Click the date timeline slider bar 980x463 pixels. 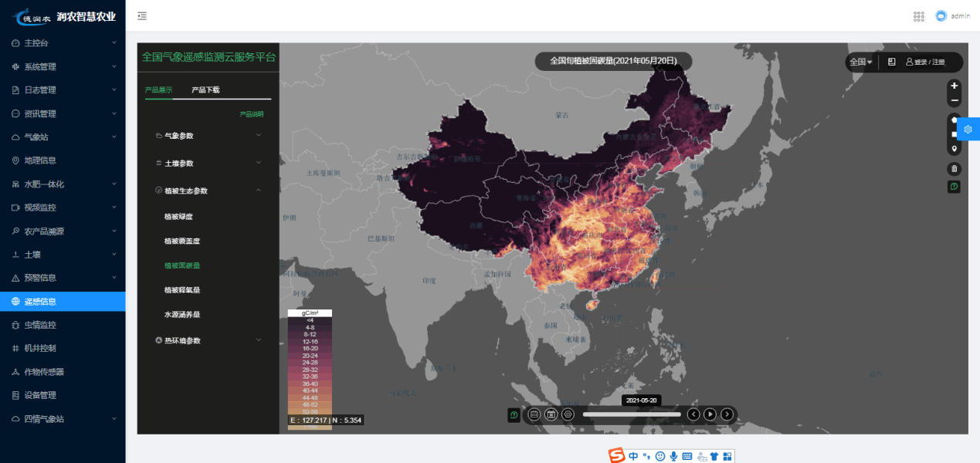(632, 414)
